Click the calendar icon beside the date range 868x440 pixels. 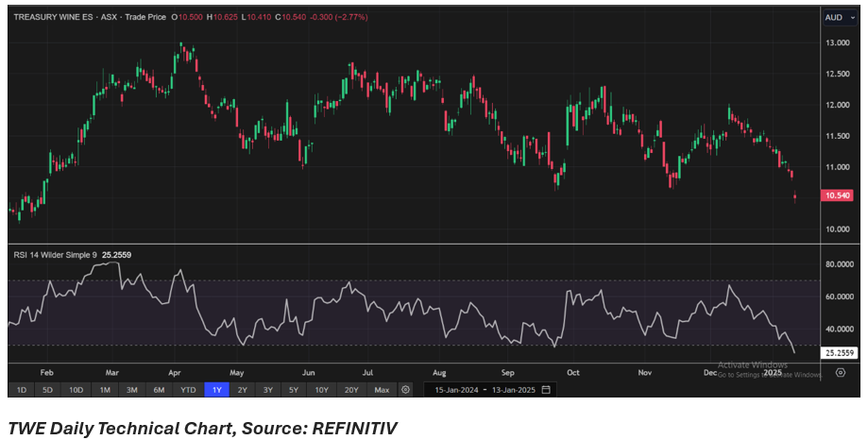[546, 389]
